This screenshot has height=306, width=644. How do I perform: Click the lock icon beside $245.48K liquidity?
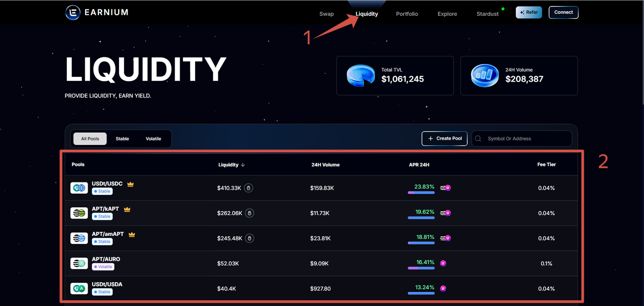pyautogui.click(x=250, y=238)
